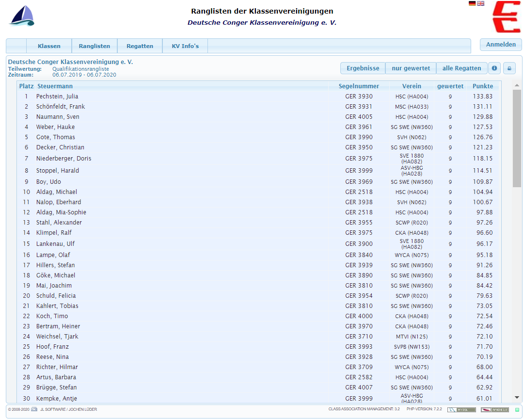Select helmsman Boy, Udo
This screenshot has height=420, width=524.
click(48, 182)
